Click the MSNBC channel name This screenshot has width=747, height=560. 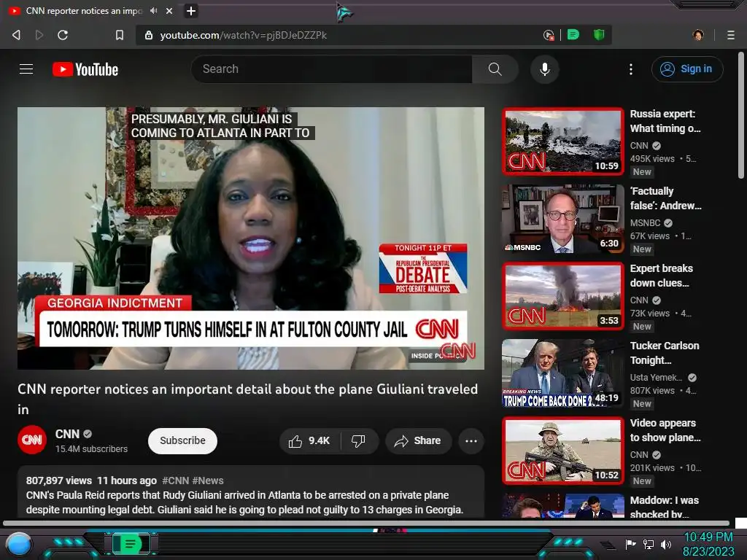click(x=645, y=223)
